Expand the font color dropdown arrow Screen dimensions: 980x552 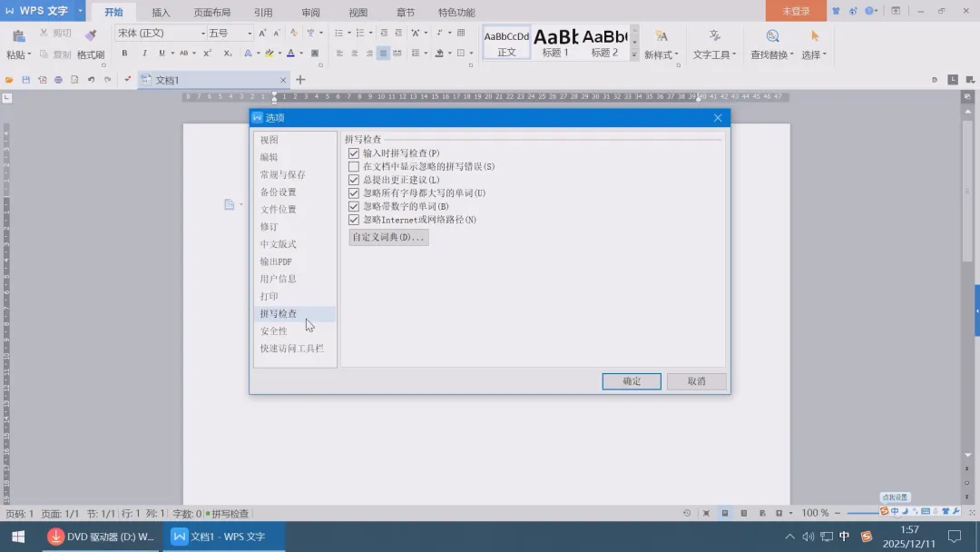coord(301,54)
